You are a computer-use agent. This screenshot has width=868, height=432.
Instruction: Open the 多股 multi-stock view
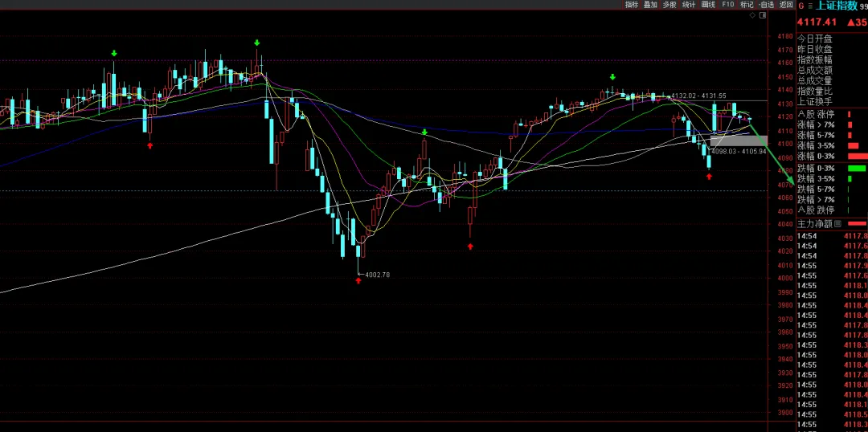point(669,5)
